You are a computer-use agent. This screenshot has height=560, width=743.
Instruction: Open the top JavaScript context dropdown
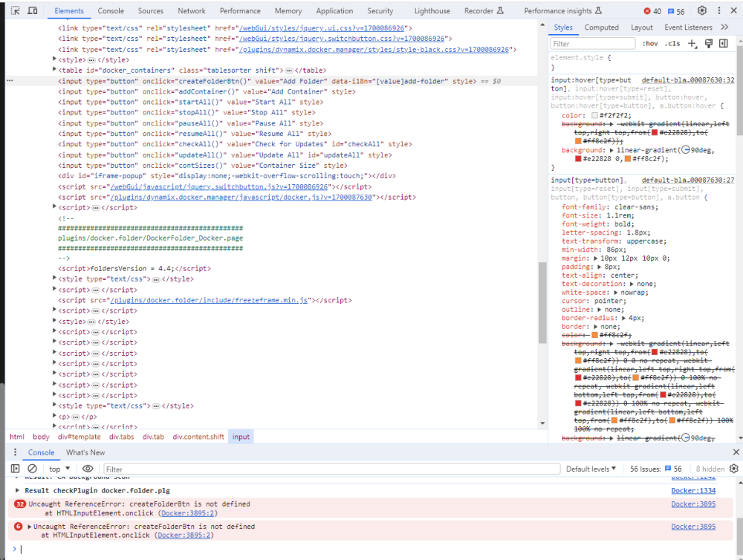[59, 469]
